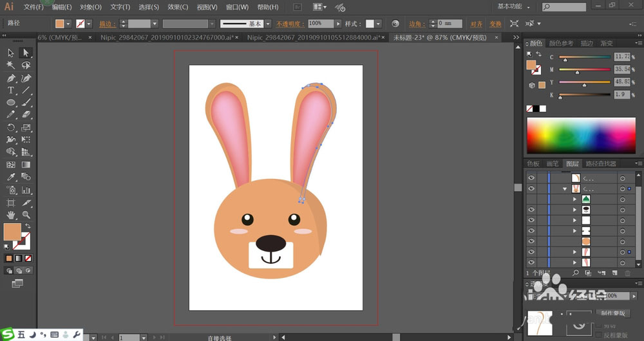This screenshot has width=644, height=341.
Task: Toggle visibility eye of the topmost layer row
Action: [531, 178]
